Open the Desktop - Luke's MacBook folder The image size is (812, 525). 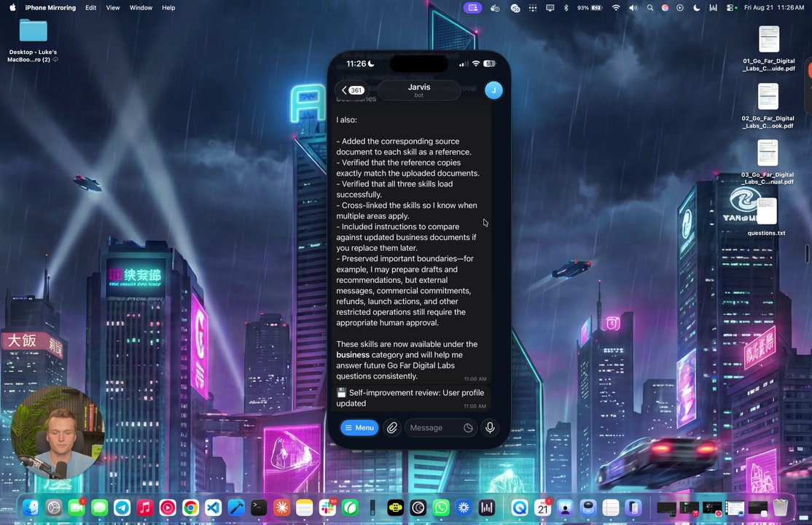(x=33, y=40)
